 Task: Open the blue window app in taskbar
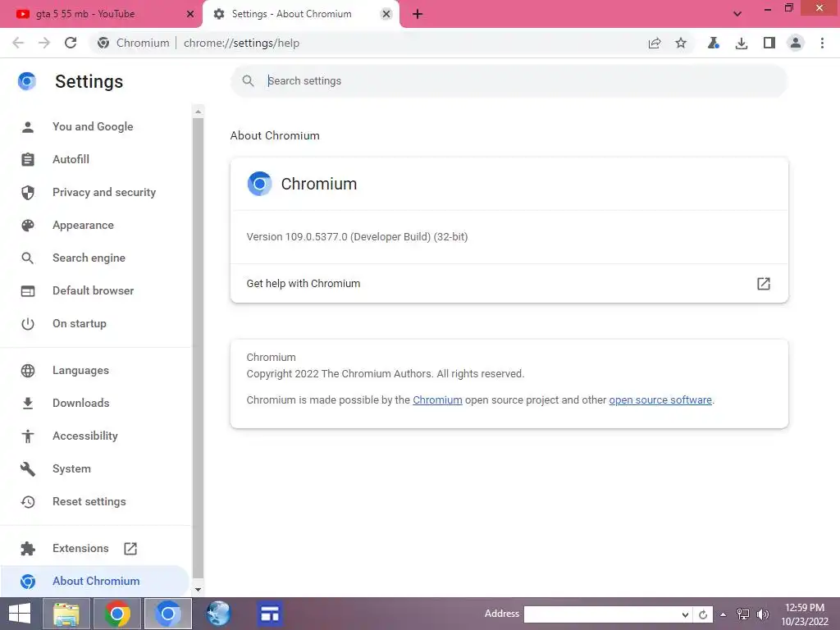(x=269, y=614)
